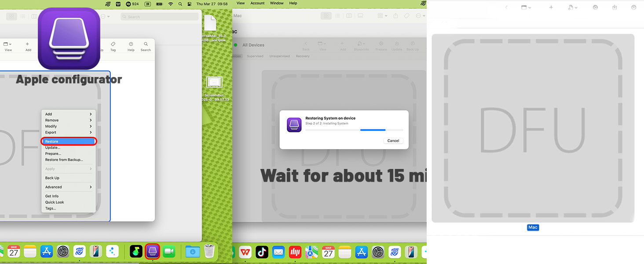Select the large DFU device labeled Mac
The image size is (644, 264).
pyautogui.click(x=533, y=128)
